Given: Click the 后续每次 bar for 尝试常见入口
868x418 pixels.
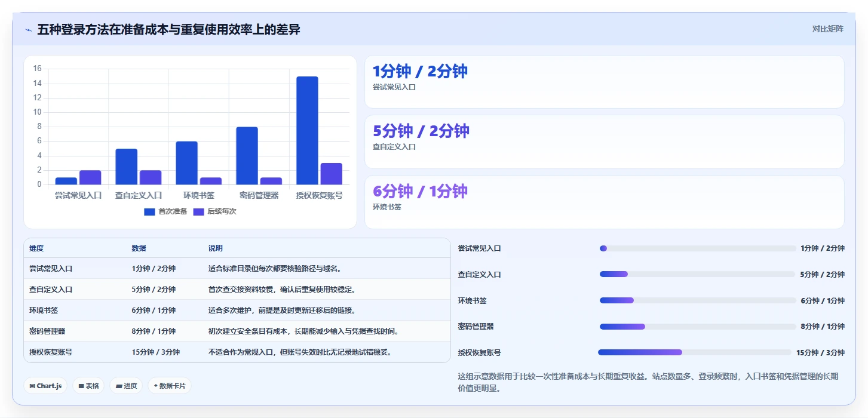Looking at the screenshot, I should pyautogui.click(x=90, y=177).
